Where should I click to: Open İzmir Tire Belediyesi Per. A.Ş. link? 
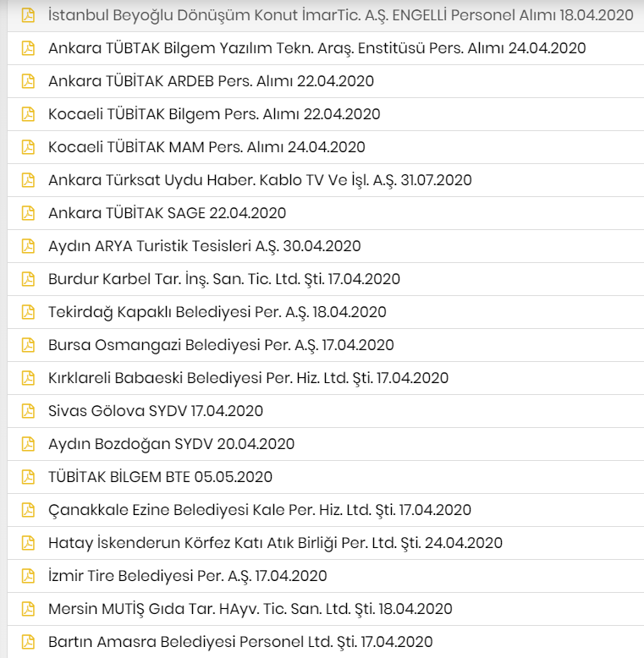(187, 576)
